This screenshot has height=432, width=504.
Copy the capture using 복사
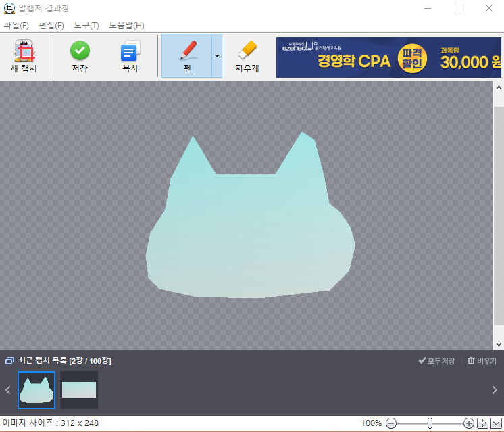point(130,56)
